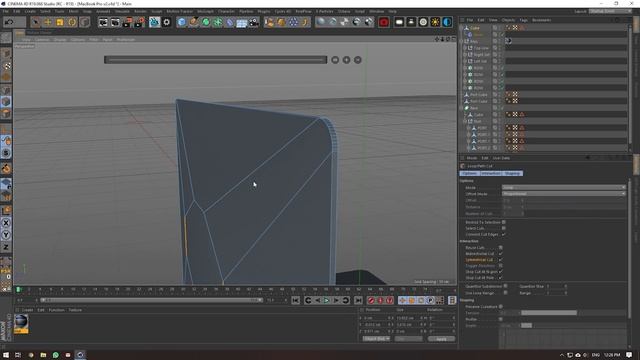Screen dimensions: 640x360
Task: Click the half-blue circle toolbar icon
Action: (x=447, y=22)
